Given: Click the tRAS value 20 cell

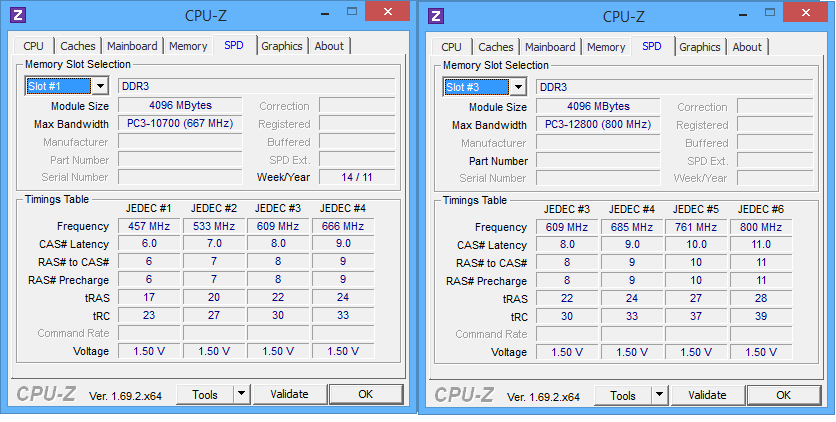Looking at the screenshot, I should pos(214,297).
